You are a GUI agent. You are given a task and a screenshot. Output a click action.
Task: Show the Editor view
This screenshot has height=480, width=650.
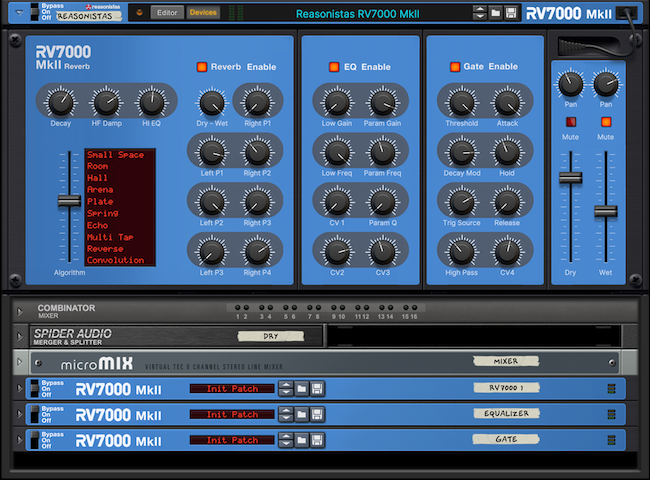point(167,12)
